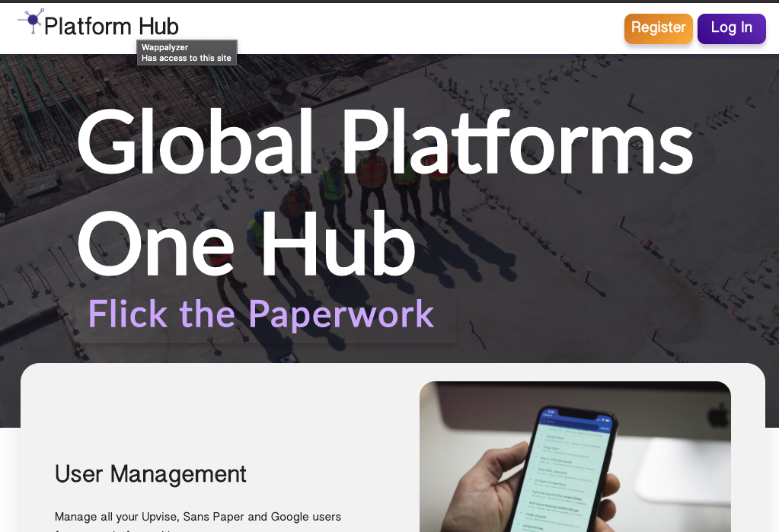
Task: Select the 'Flick the Paperwork' tagline
Action: pos(261,314)
